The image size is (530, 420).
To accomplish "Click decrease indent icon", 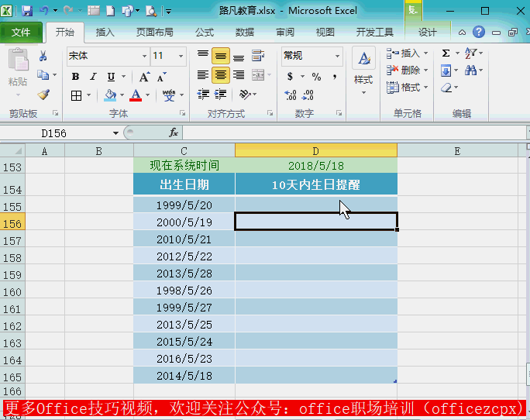I will tap(203, 95).
